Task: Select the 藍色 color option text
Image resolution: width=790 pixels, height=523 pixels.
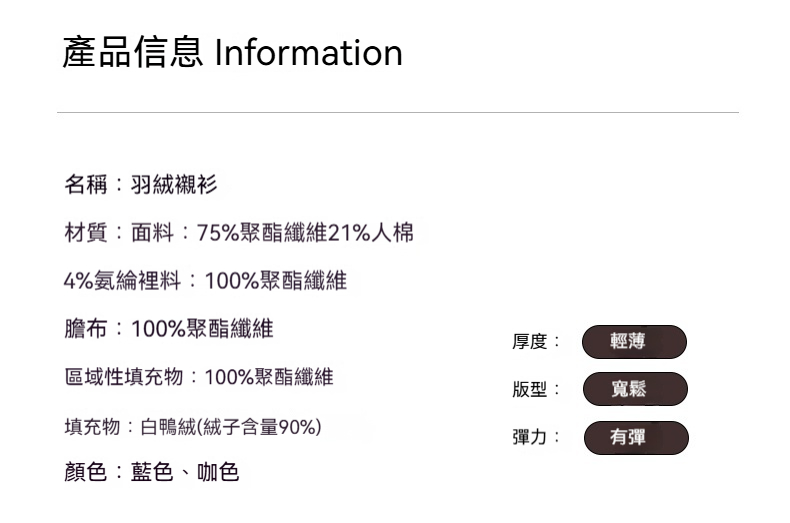Action: [x=152, y=472]
